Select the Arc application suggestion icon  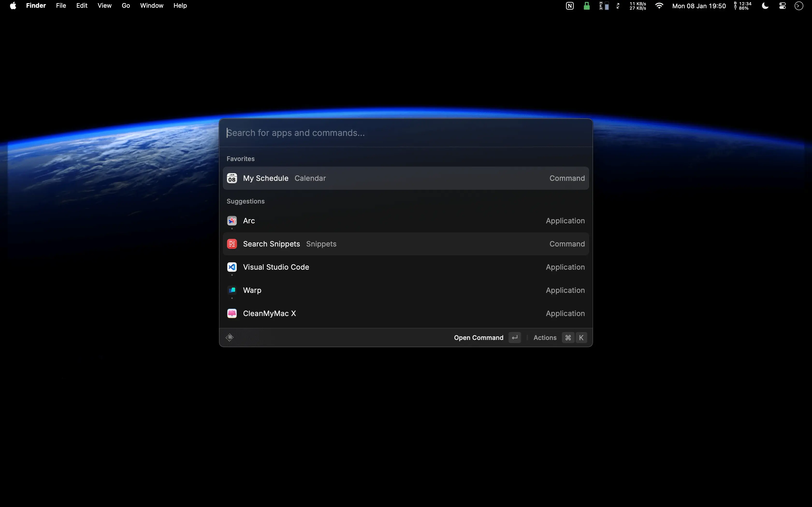[x=232, y=221]
